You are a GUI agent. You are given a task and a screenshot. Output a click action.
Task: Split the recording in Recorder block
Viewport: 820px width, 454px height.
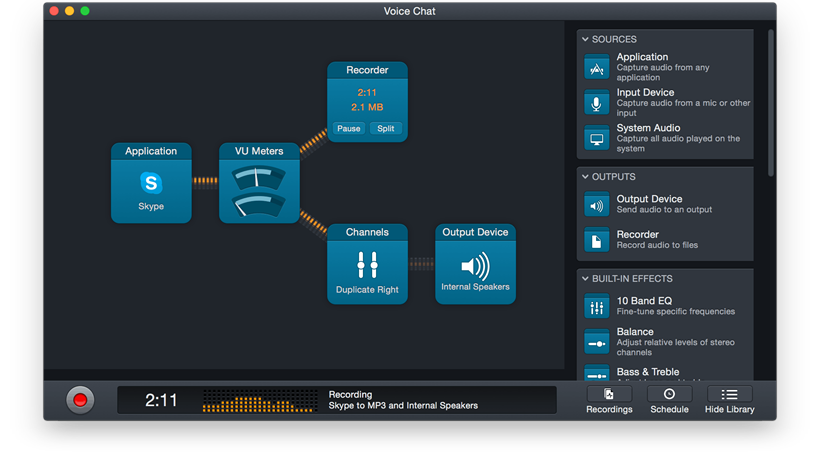[386, 129]
